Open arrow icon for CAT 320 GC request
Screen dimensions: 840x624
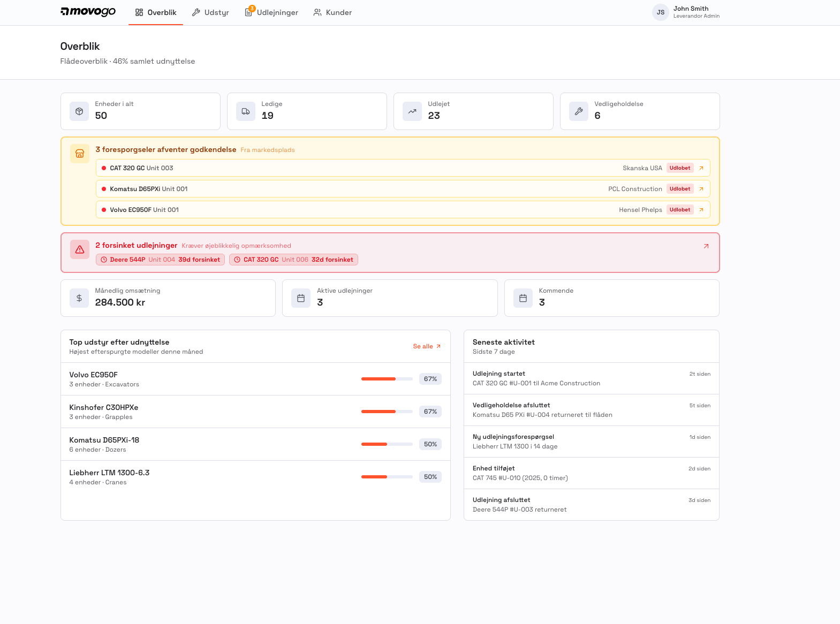pos(701,168)
